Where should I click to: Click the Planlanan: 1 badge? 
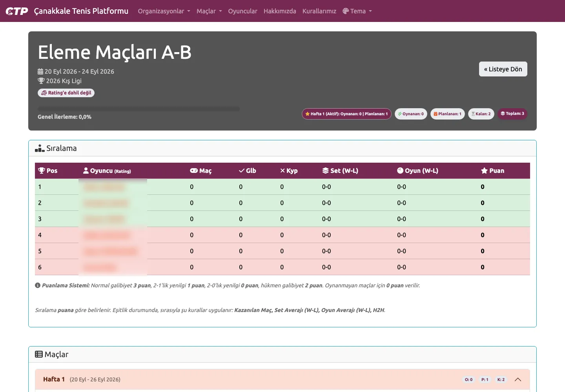tap(448, 114)
